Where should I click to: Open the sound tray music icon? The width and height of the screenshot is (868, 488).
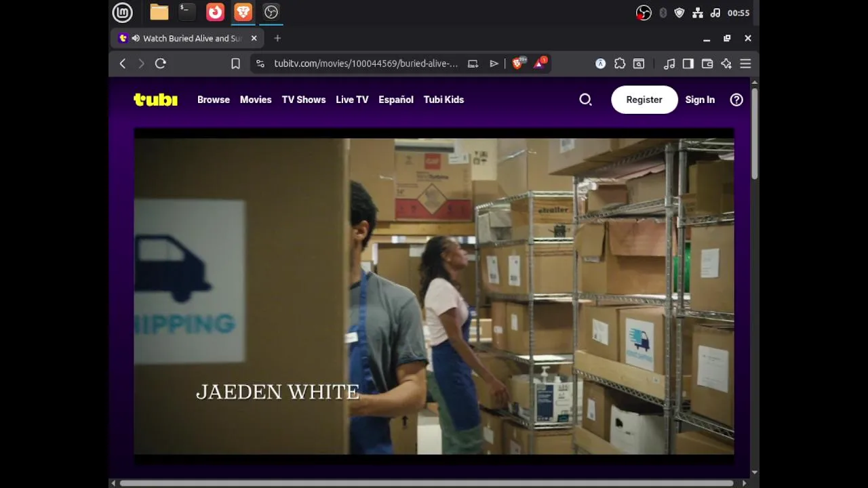(715, 13)
